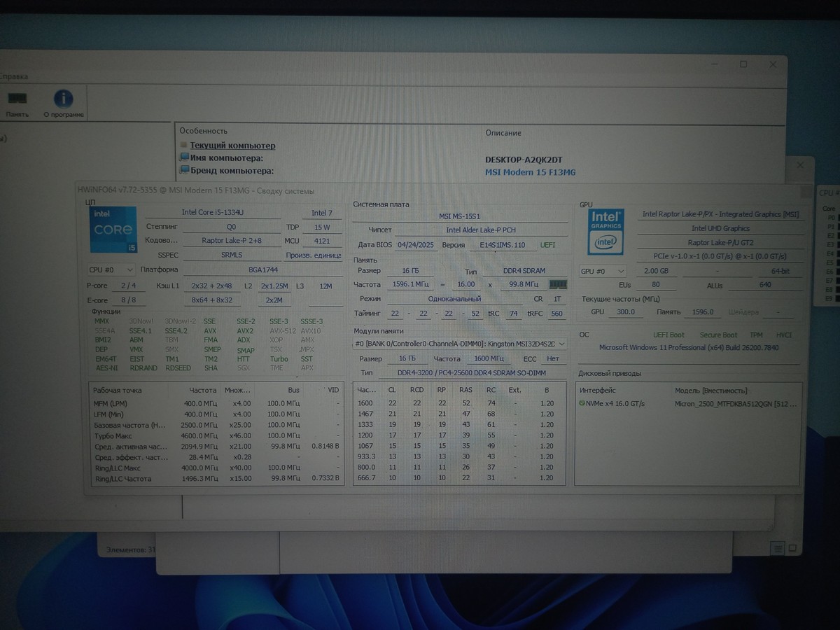The image size is (840, 630).
Task: Click the RCD column header in timings table
Action: click(416, 390)
